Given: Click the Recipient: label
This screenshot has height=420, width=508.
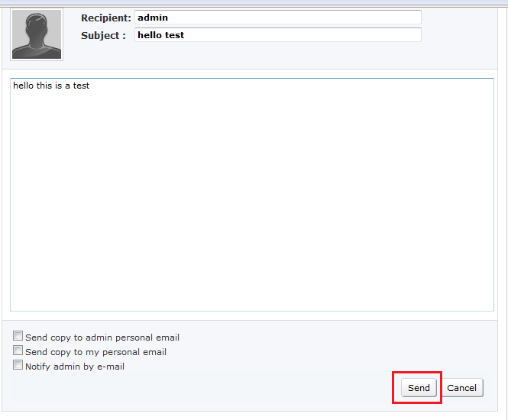Looking at the screenshot, I should click(106, 18).
